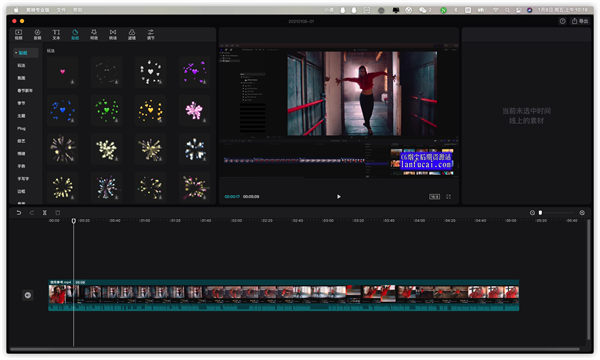Zoom out timeline with minus icon
The image size is (600, 360).
pyautogui.click(x=532, y=213)
